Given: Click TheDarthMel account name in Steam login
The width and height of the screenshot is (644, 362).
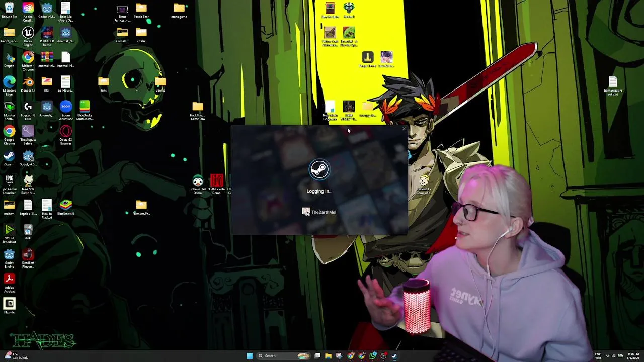Looking at the screenshot, I should click(x=324, y=212).
